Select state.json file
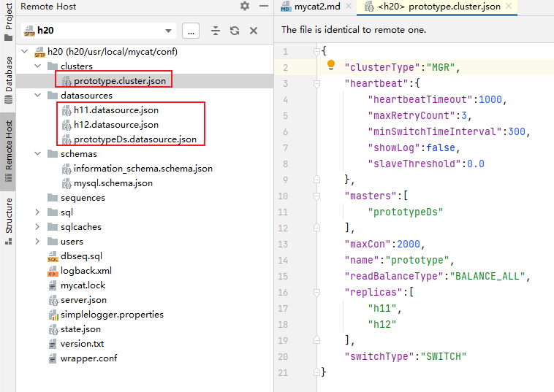The width and height of the screenshot is (554, 392). click(x=80, y=329)
